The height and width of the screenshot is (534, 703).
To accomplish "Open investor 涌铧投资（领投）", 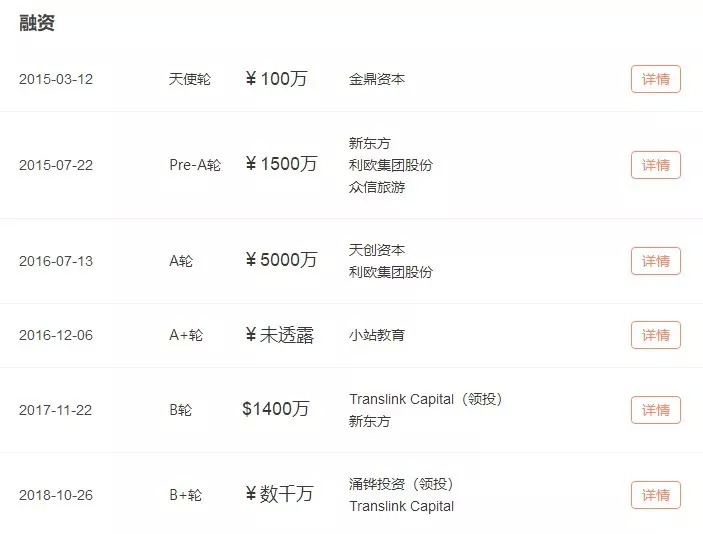I will 401,484.
